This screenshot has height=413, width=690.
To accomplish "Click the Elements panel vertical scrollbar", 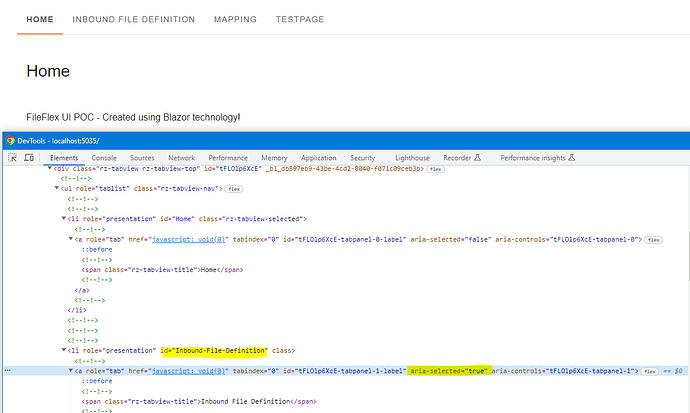I will coord(688,257).
